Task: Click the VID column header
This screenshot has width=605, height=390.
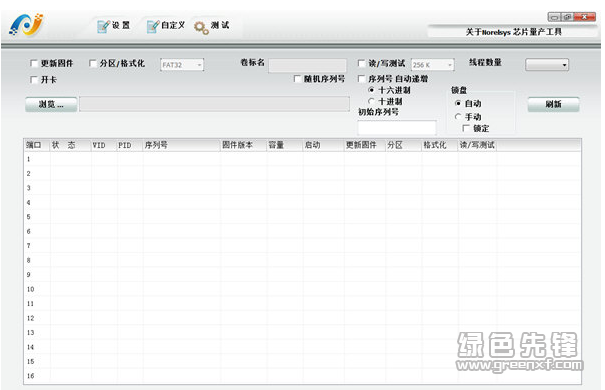Action: coord(104,145)
